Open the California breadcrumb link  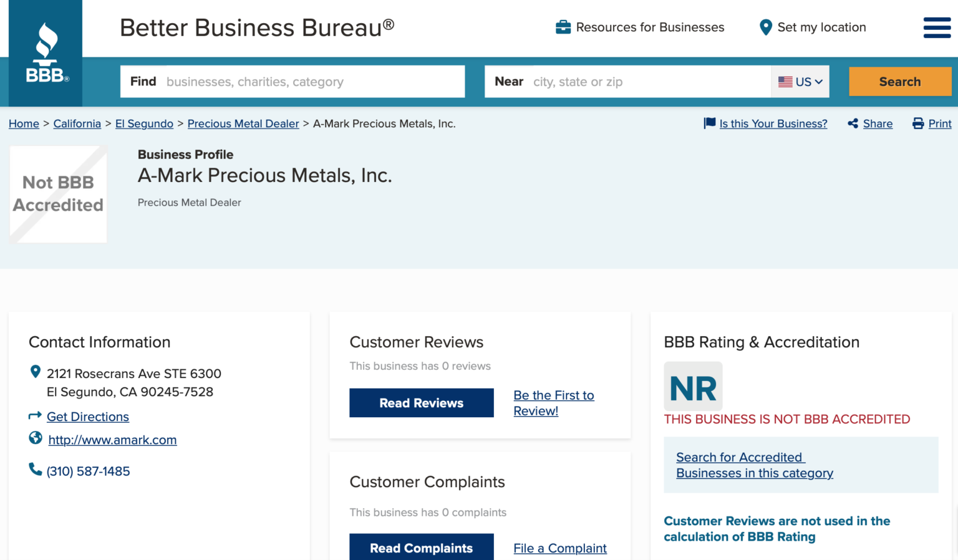click(77, 123)
